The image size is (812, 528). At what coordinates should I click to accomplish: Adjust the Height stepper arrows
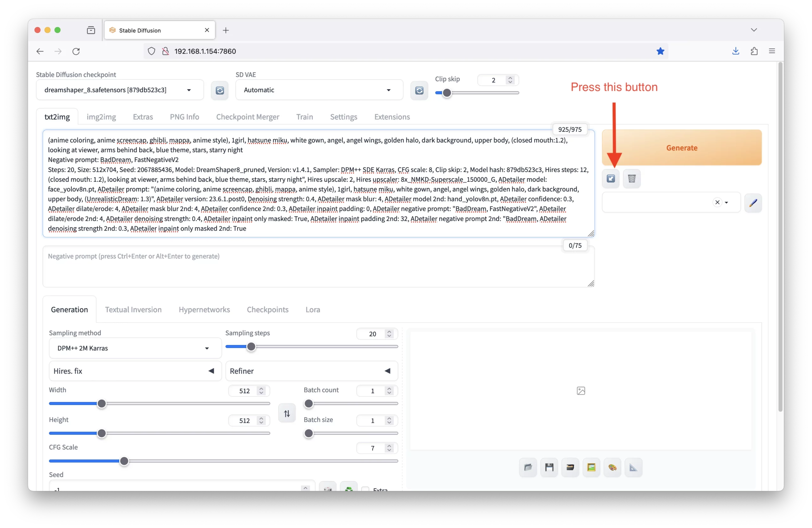[x=261, y=420]
